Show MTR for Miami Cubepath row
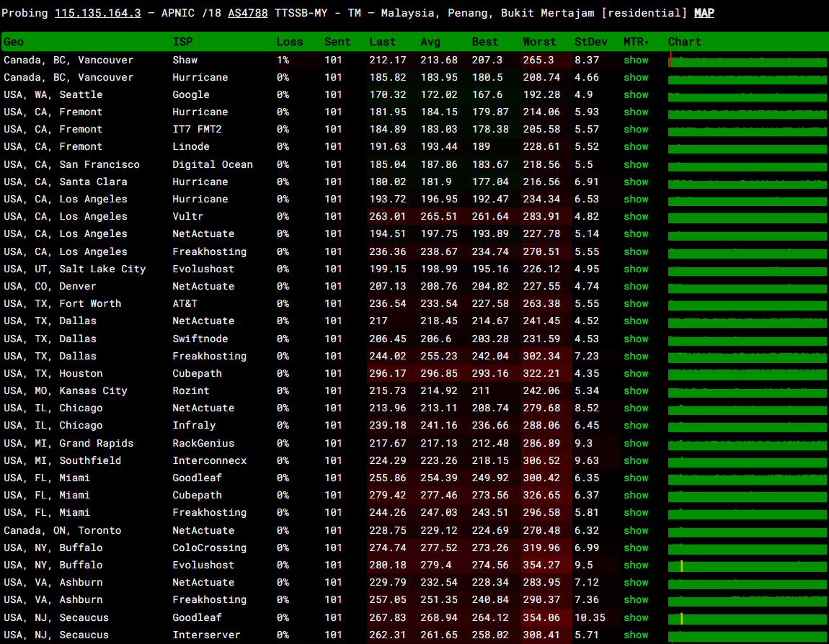Viewport: 829px width, 644px height. click(x=636, y=496)
